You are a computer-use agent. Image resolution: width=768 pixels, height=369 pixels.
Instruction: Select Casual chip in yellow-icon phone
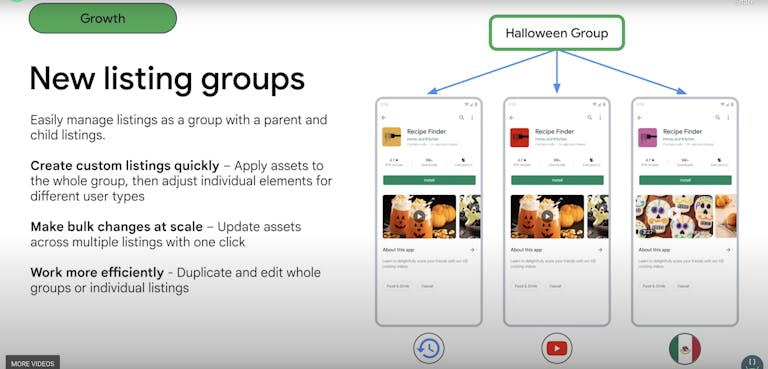coord(427,286)
